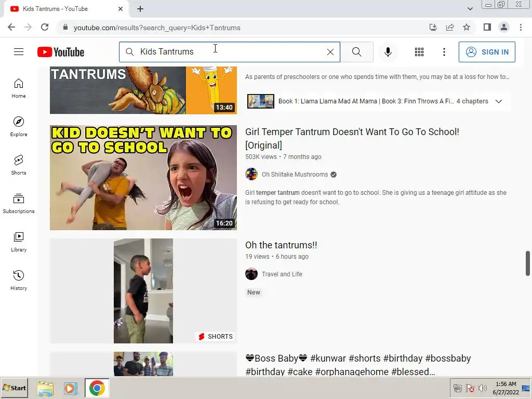
Task: Open the Oh the tantrums!! shorts thumbnail
Action: [143, 291]
